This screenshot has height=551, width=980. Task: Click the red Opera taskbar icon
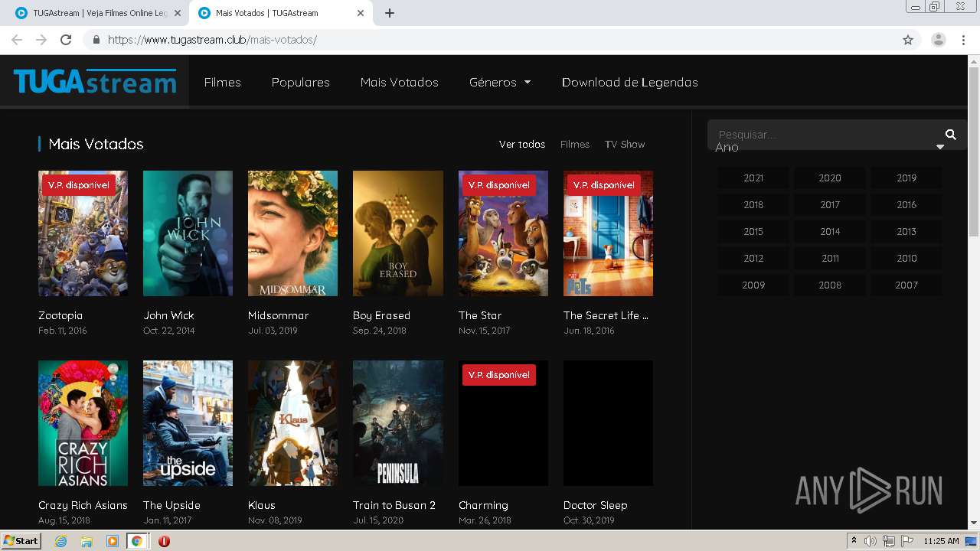164,541
